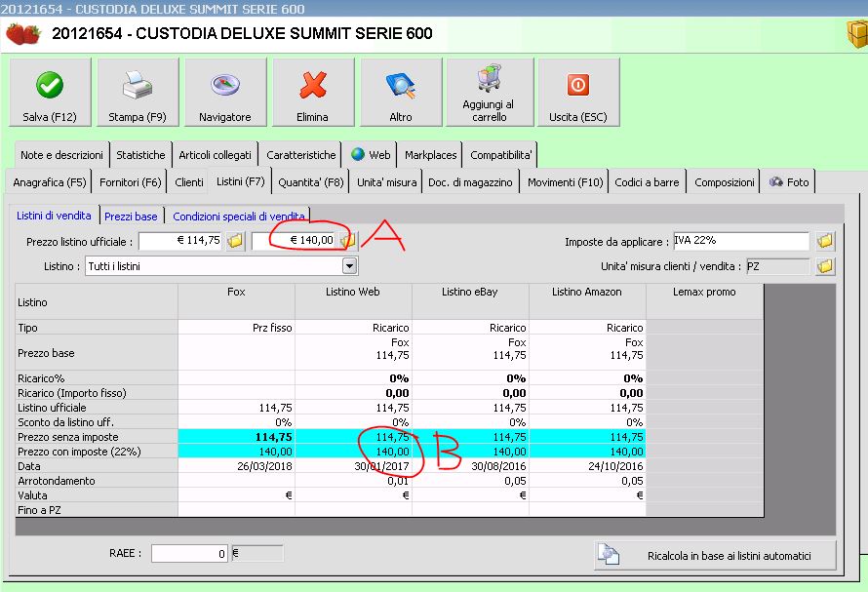The image size is (868, 592).
Task: Click Listino eBay Arrotondamento 0,05 cell
Action: [x=470, y=481]
